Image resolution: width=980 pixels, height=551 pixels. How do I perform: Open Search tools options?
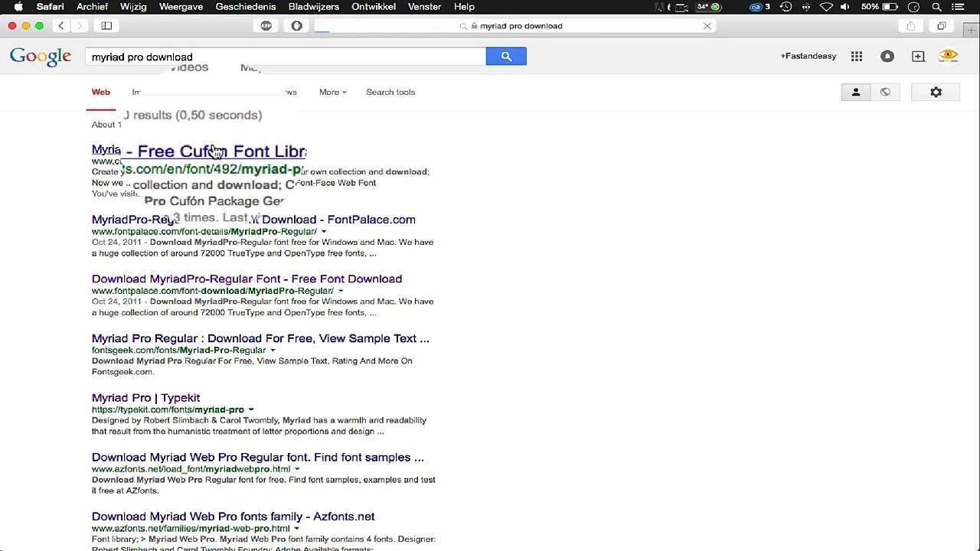point(390,92)
